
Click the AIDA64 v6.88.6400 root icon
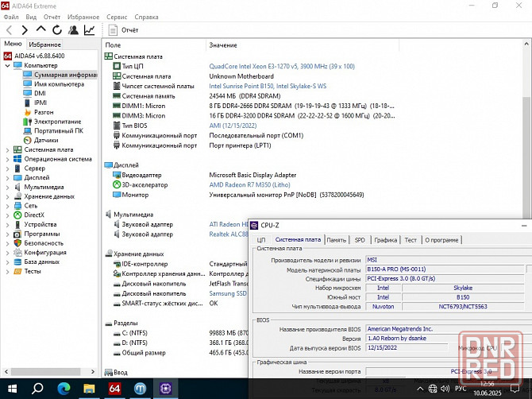point(8,56)
